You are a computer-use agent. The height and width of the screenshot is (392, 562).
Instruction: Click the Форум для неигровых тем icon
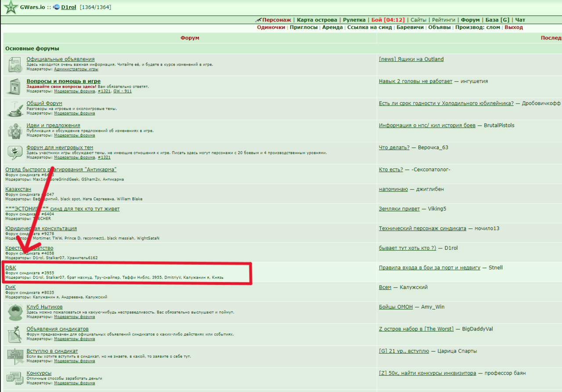15,153
